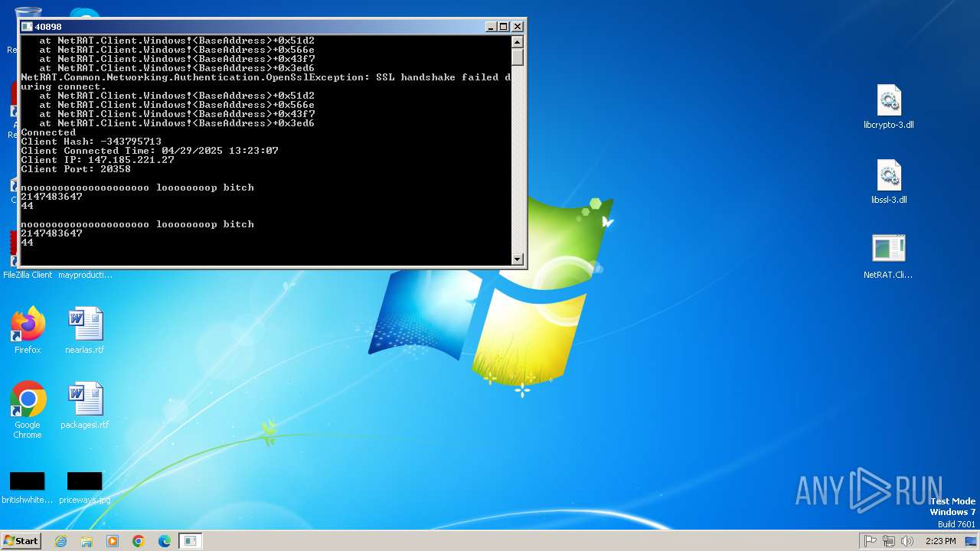Click console scrollbar down arrow
The image size is (980, 551).
click(x=518, y=259)
